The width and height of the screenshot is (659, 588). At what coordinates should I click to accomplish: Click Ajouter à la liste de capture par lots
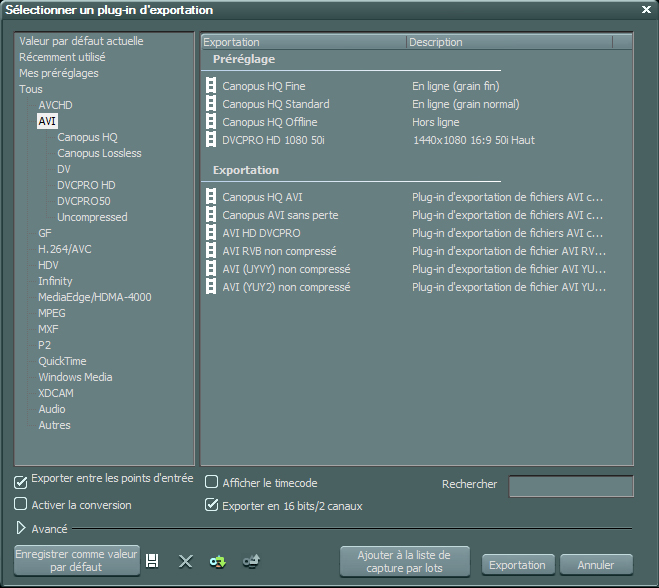[x=404, y=561]
